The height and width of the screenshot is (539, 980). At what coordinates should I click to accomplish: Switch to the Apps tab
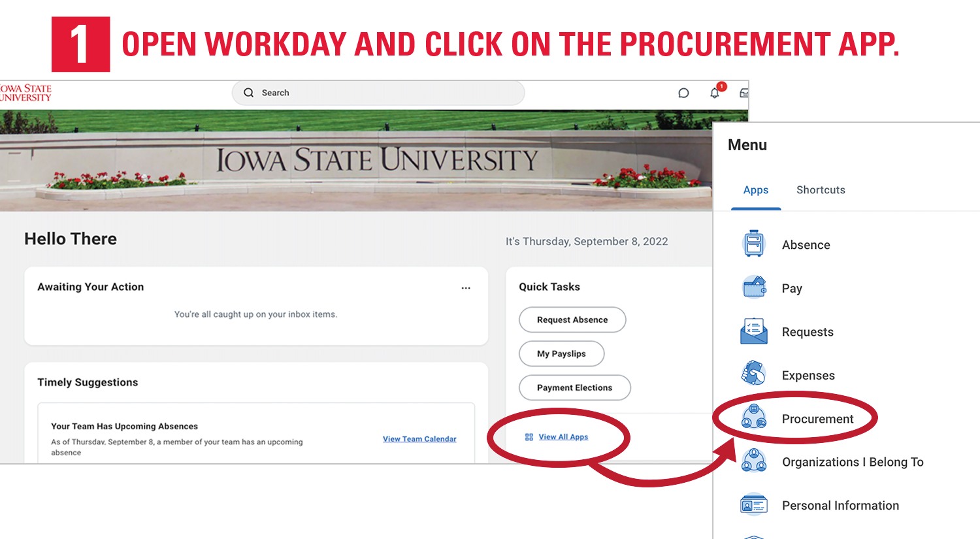click(756, 190)
